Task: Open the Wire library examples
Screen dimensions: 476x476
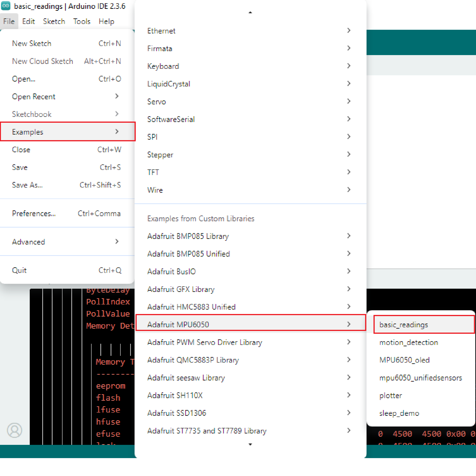Action: [155, 190]
